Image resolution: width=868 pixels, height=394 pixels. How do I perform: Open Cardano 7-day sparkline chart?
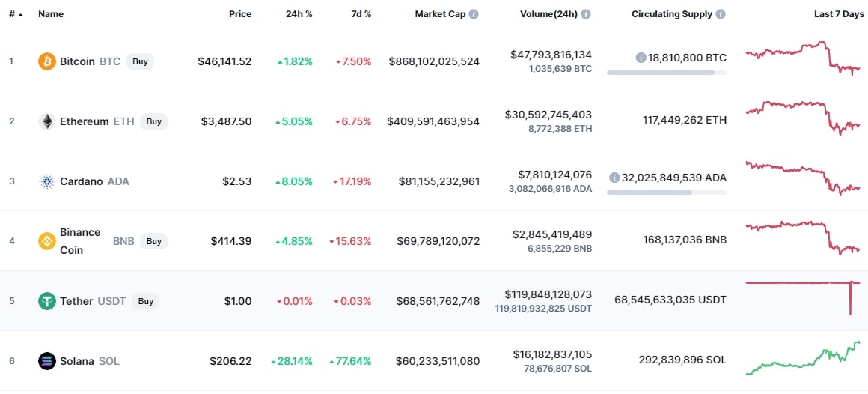(x=803, y=178)
